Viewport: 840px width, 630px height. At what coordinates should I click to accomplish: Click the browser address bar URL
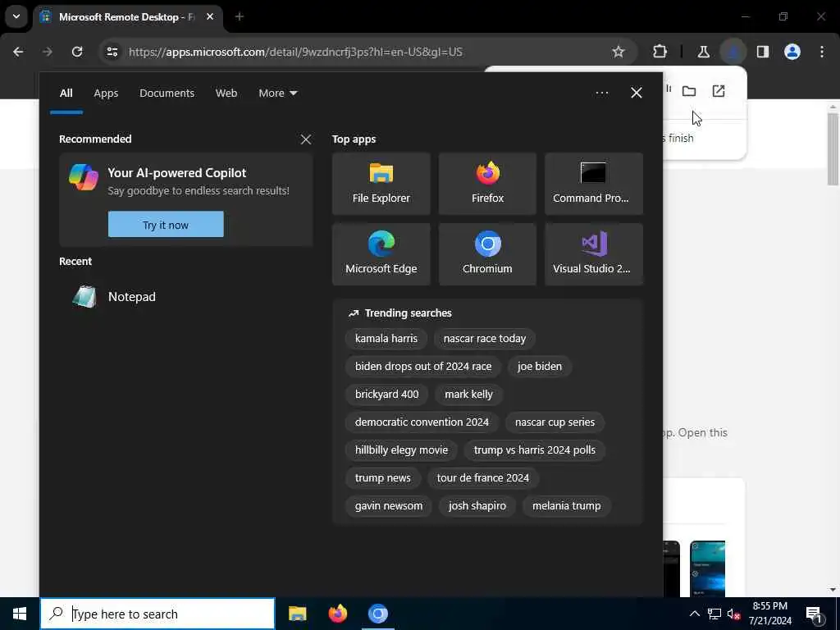[295, 52]
